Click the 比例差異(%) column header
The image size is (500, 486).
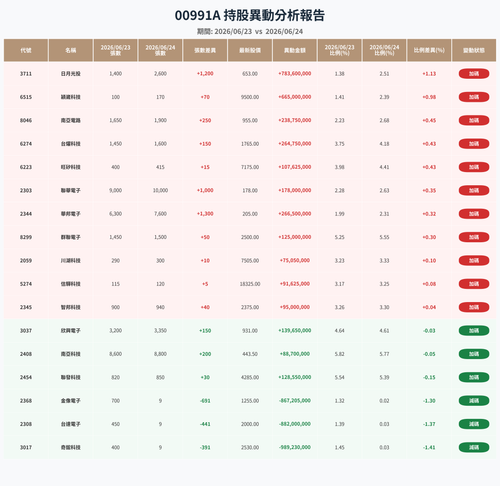429,50
